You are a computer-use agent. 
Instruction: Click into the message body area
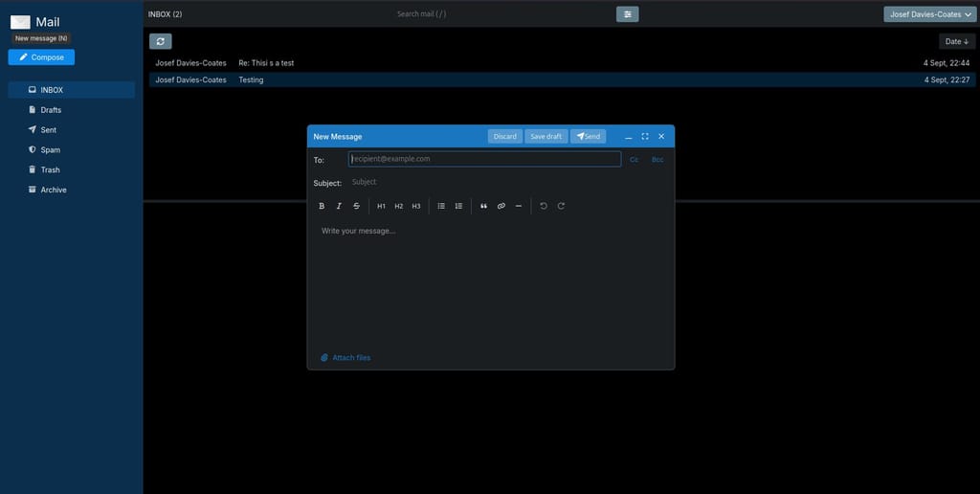pyautogui.click(x=491, y=284)
